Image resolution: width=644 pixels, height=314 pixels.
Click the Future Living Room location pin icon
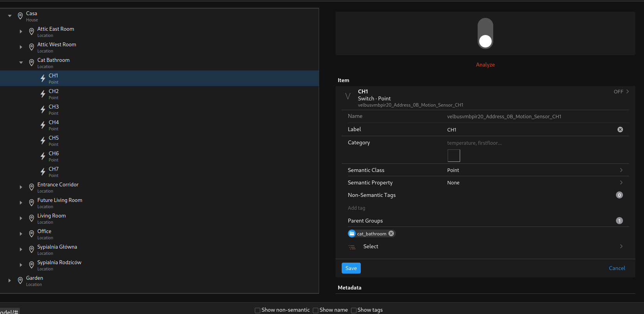(32, 203)
